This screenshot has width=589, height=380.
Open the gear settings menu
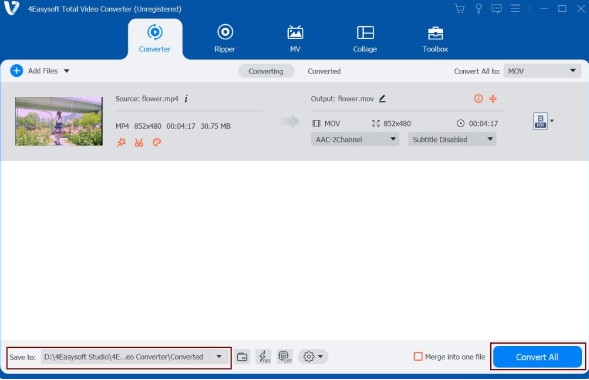coord(313,357)
